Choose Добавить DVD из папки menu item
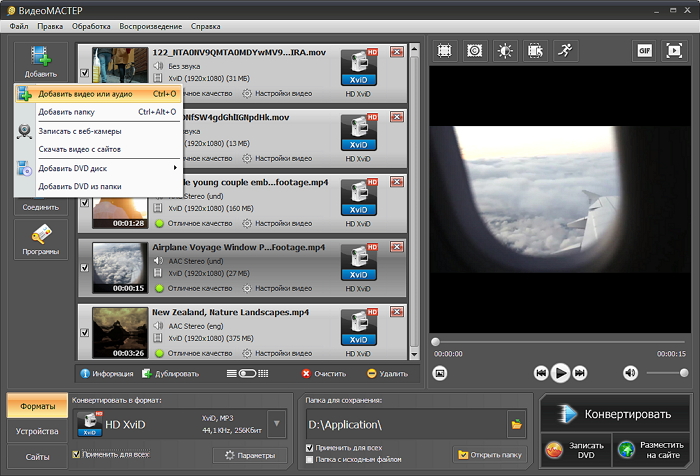The width and height of the screenshot is (700, 476). [98, 186]
